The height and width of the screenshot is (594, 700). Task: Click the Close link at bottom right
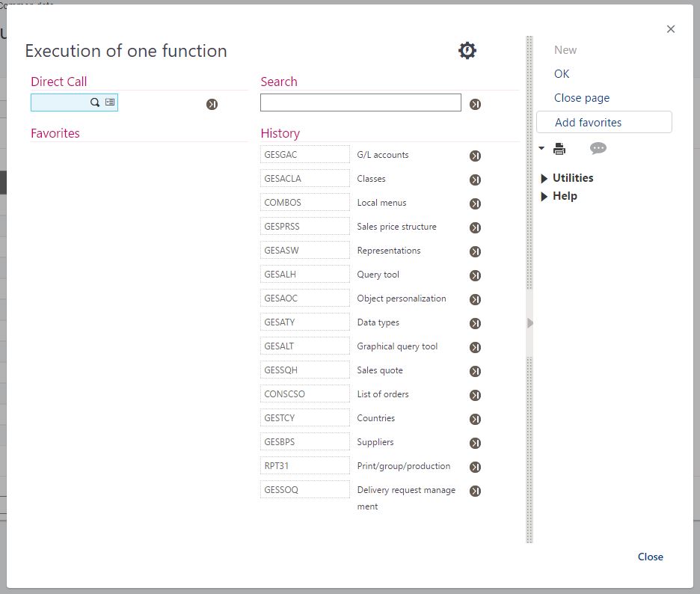tap(650, 557)
